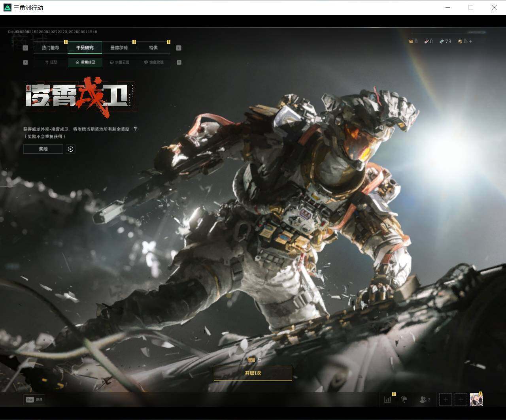Click the second empty squad slot plus

tap(461, 399)
